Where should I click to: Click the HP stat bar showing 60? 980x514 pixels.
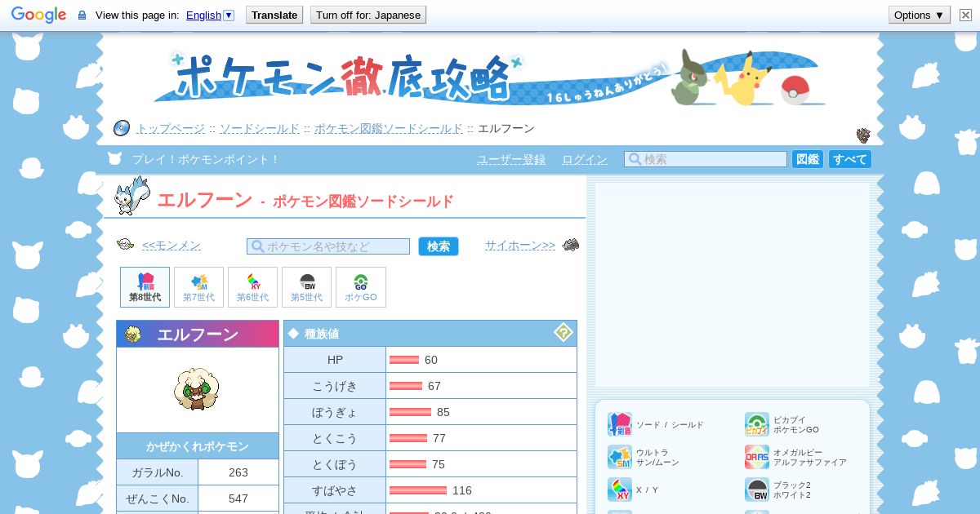404,360
